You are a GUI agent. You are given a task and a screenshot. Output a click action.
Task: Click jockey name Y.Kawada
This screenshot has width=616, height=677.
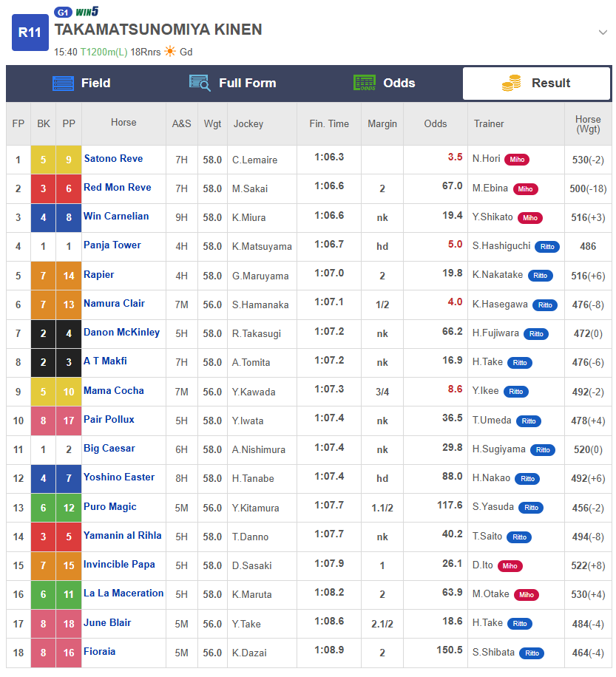[254, 392]
